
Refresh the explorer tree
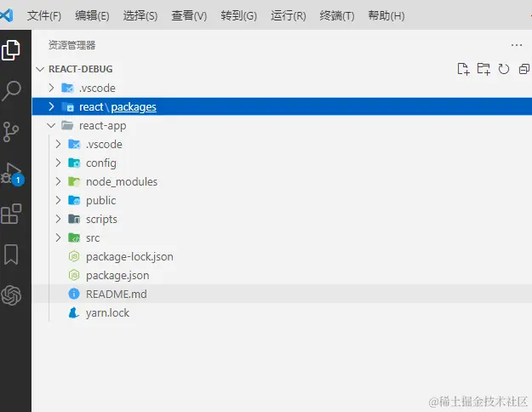(x=504, y=69)
